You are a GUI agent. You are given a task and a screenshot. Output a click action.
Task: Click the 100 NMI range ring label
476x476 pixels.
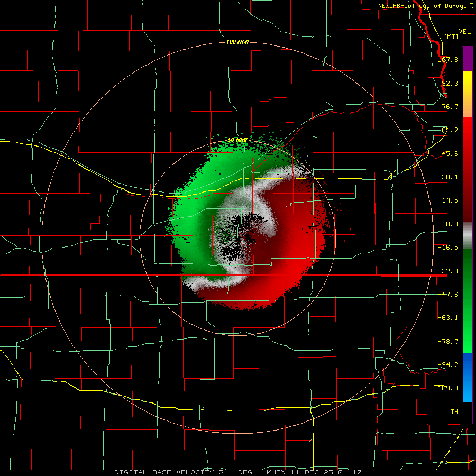point(237,42)
